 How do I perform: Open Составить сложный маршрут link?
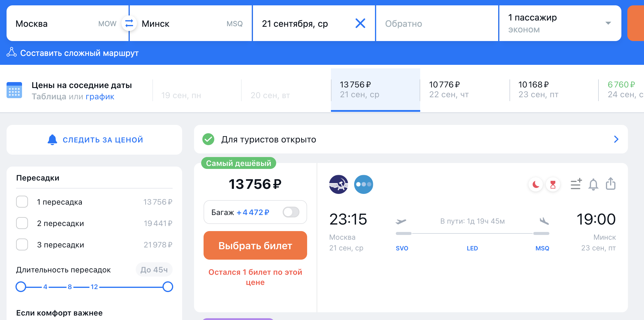(x=79, y=53)
